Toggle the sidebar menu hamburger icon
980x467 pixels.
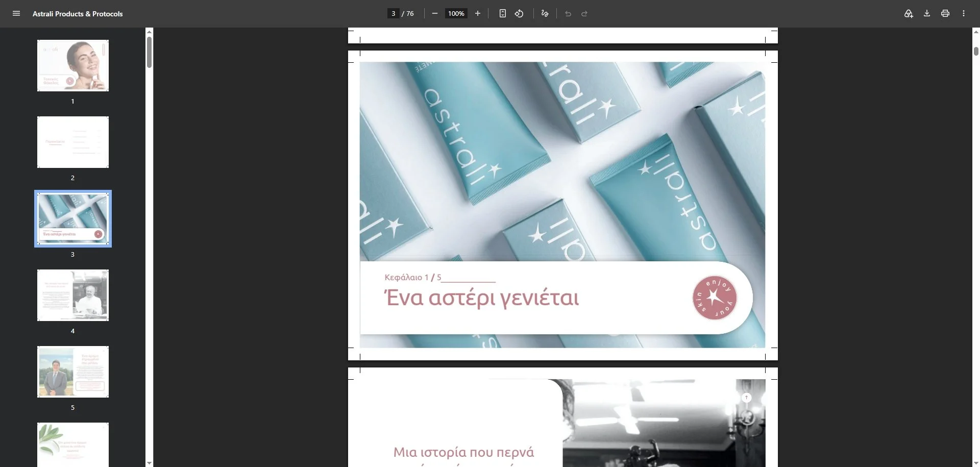pos(16,14)
